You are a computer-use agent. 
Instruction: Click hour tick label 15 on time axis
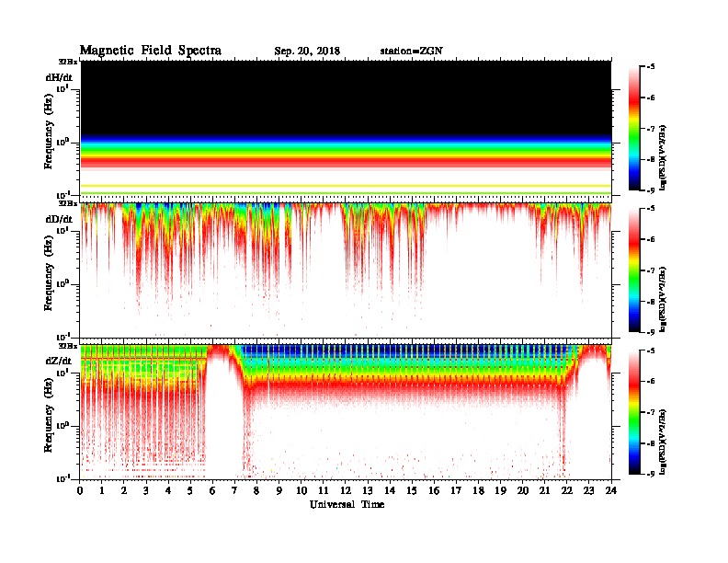click(x=412, y=490)
